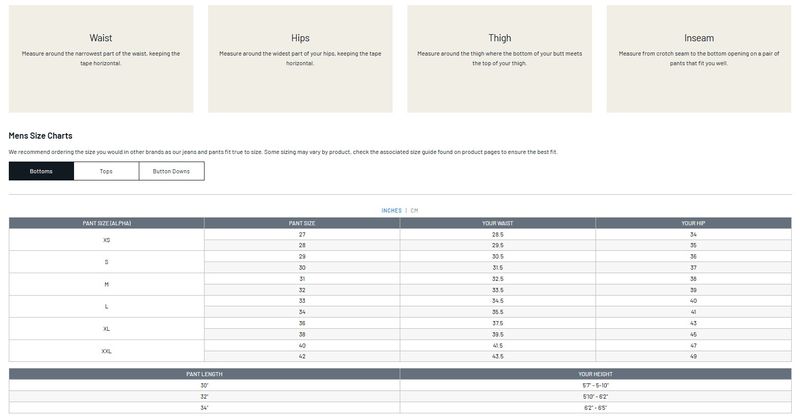Click the Inseam measuring guide card
Viewport: 800px width, 420px height.
coord(698,58)
